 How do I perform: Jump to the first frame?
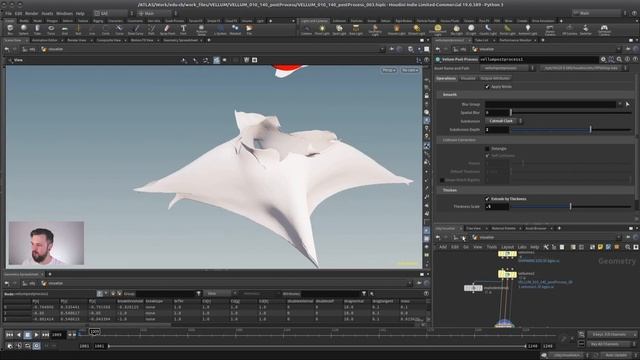9,335
